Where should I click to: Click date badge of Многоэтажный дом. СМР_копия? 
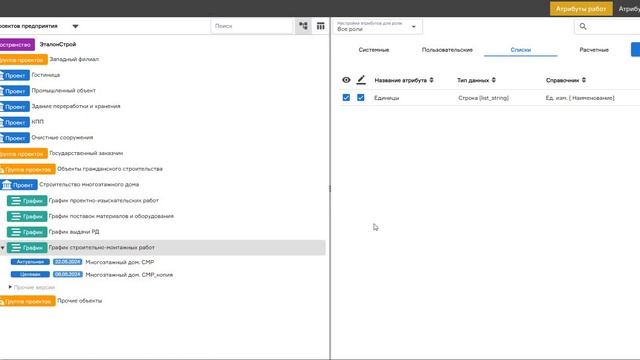[68, 274]
